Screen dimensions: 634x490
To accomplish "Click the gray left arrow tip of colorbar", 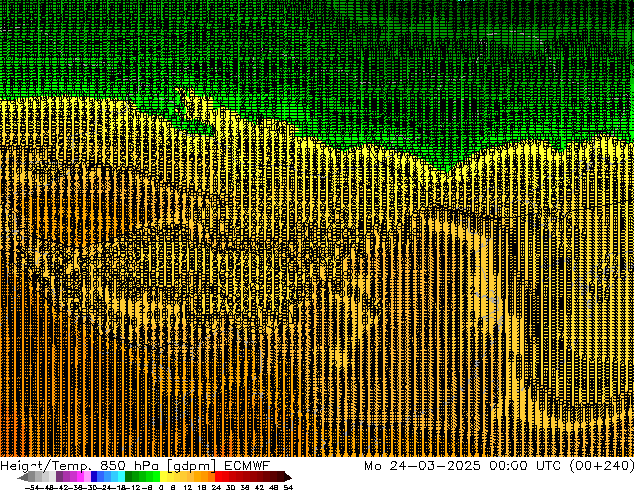I will [22, 478].
